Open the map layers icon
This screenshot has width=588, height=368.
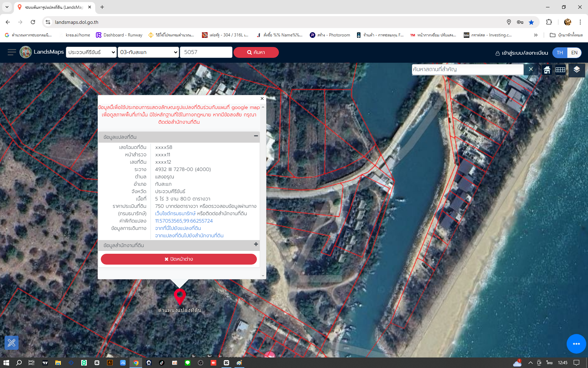576,69
